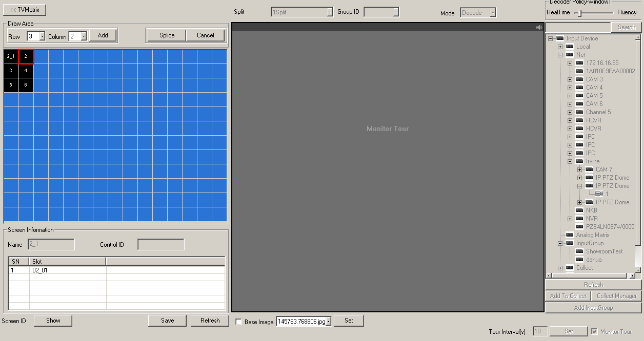Expand the Local node in the tree

click(560, 47)
